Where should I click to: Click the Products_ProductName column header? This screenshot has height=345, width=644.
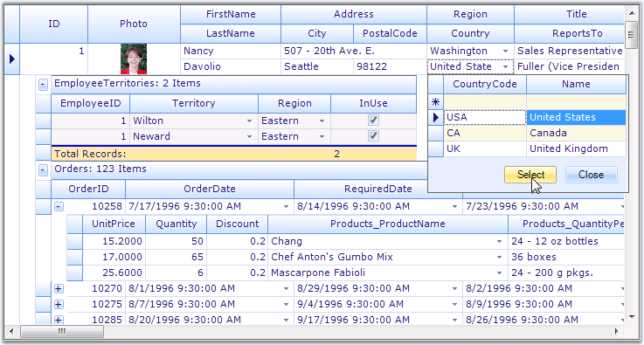click(x=388, y=224)
